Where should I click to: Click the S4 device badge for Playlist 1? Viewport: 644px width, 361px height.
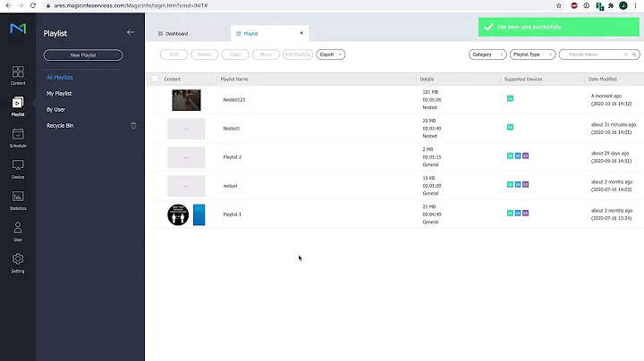(518, 214)
